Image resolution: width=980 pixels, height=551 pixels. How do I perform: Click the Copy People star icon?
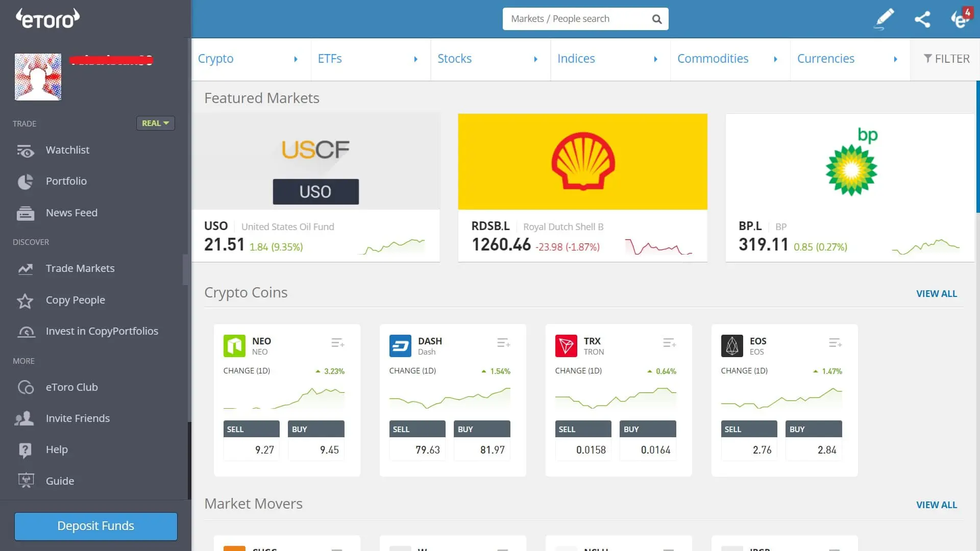click(x=25, y=300)
